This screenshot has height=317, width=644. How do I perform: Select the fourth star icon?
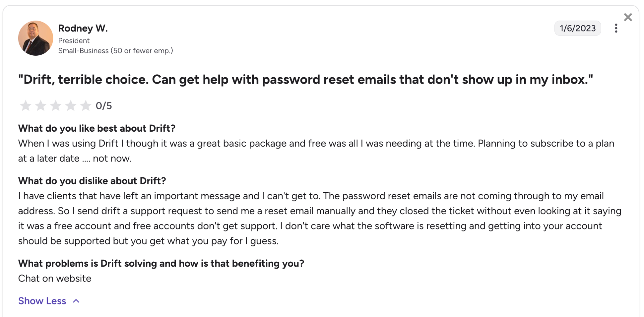71,106
